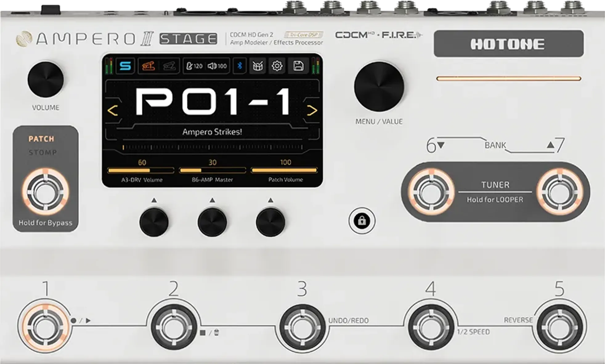Click the MENU / VALUE knob

click(379, 87)
